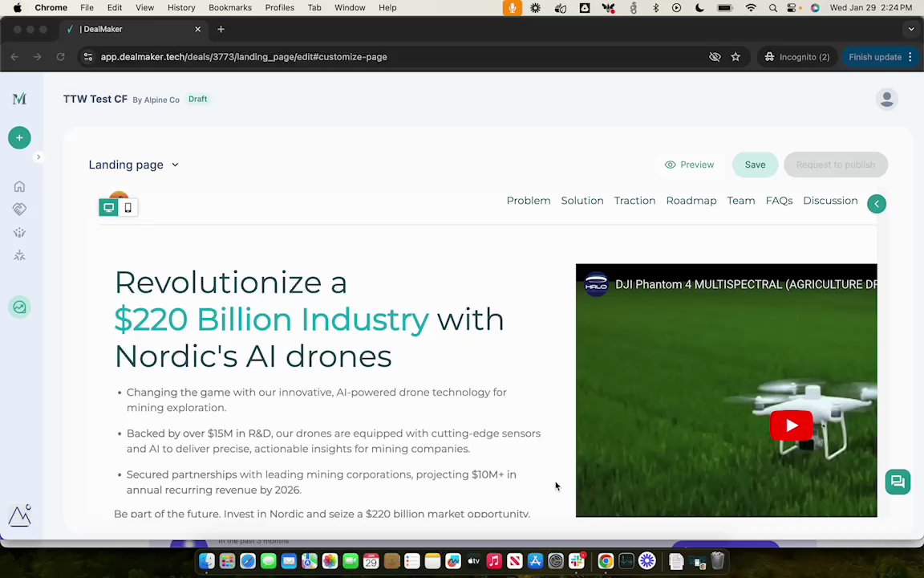Image resolution: width=924 pixels, height=578 pixels.
Task: Go to the Problem section link
Action: click(528, 201)
